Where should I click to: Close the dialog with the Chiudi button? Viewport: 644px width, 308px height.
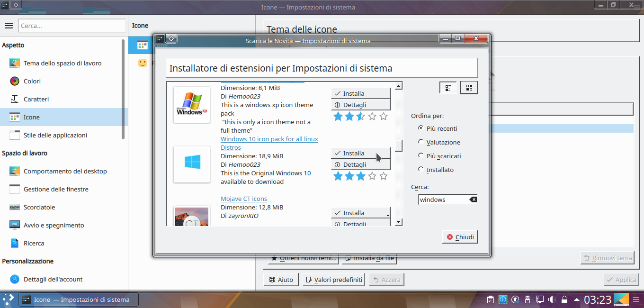pos(460,237)
